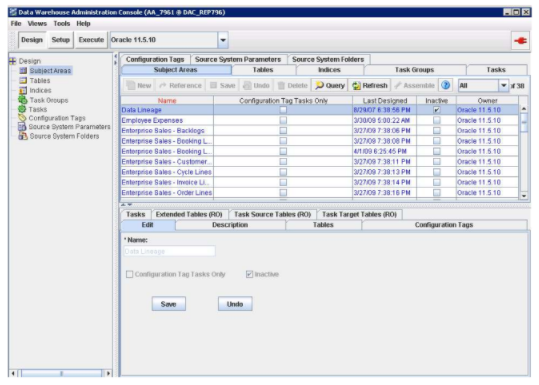Click the Task Groups tree icon

[x=23, y=100]
